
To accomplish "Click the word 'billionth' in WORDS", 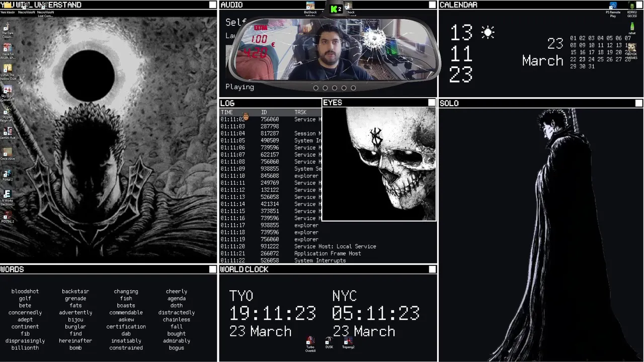I will coord(25,347).
